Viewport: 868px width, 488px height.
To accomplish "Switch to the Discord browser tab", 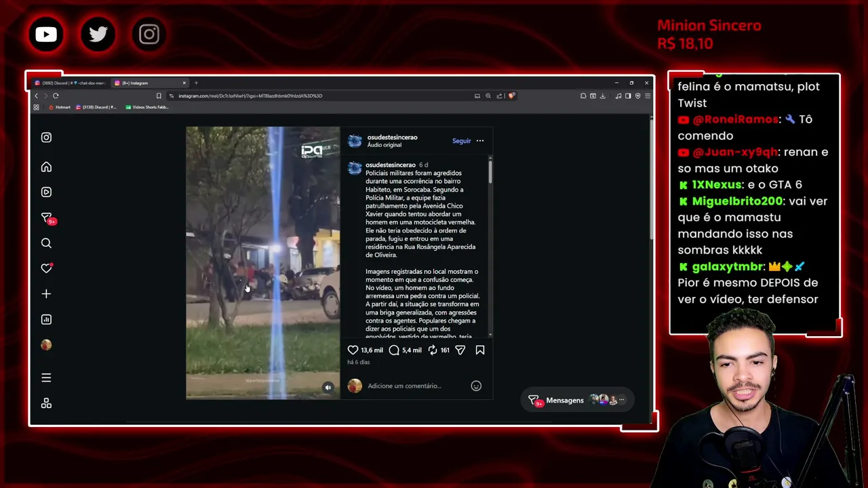I will (x=70, y=83).
